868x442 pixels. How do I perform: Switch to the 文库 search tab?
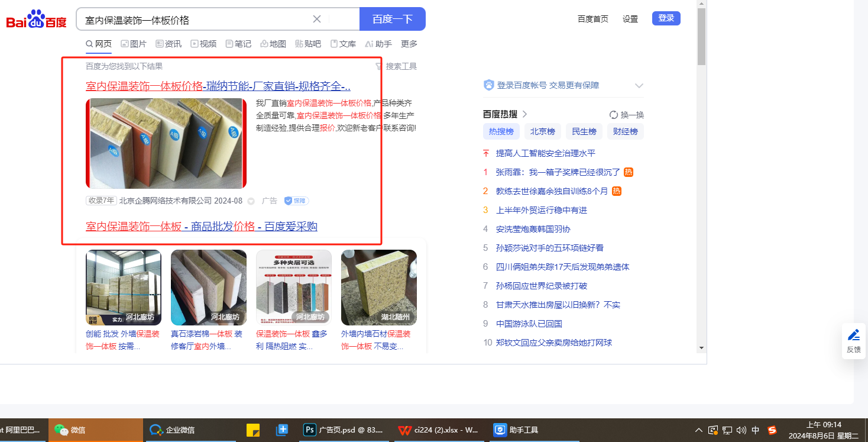coord(343,44)
